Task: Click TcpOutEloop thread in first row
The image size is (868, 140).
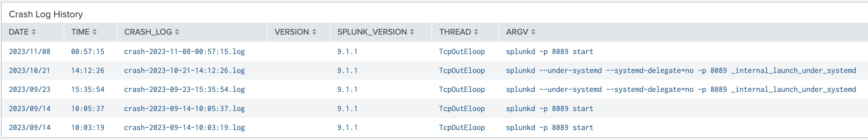Action: (x=462, y=52)
